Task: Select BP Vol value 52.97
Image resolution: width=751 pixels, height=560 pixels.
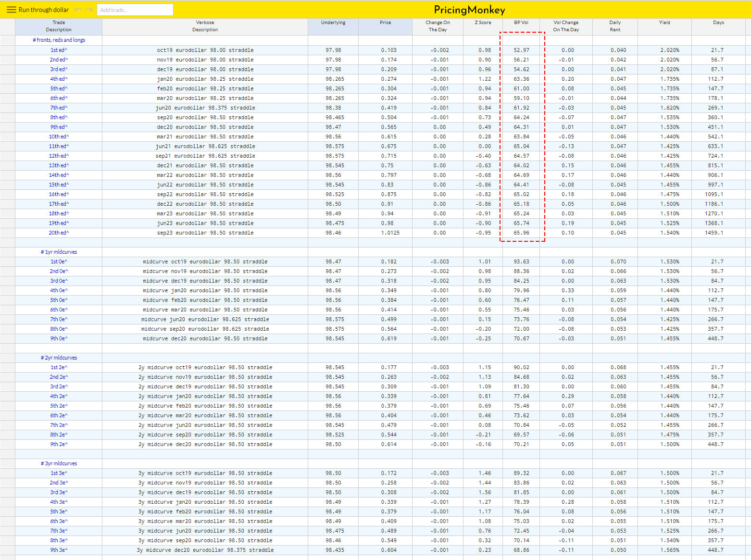Action: (x=521, y=50)
